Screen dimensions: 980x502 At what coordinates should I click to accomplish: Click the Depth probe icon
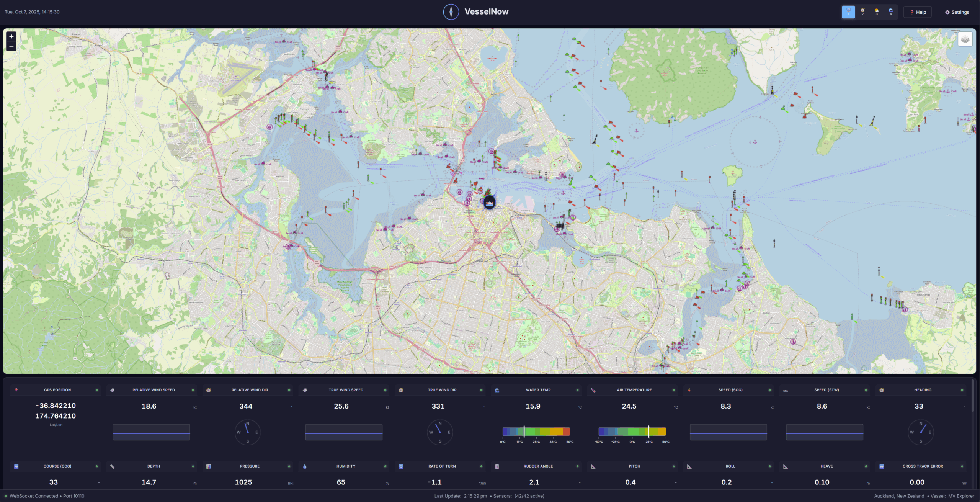pyautogui.click(x=112, y=466)
